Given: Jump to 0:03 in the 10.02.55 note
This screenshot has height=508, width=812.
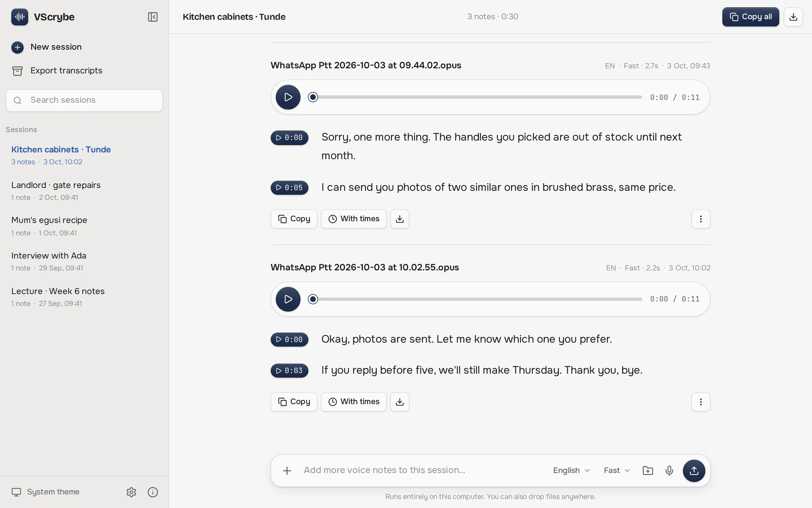Looking at the screenshot, I should click(x=289, y=370).
